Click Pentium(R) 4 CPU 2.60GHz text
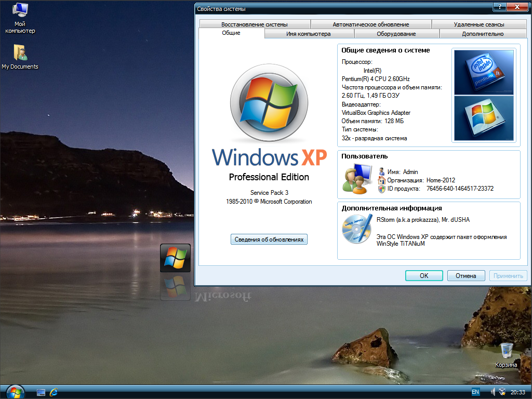 click(x=376, y=79)
